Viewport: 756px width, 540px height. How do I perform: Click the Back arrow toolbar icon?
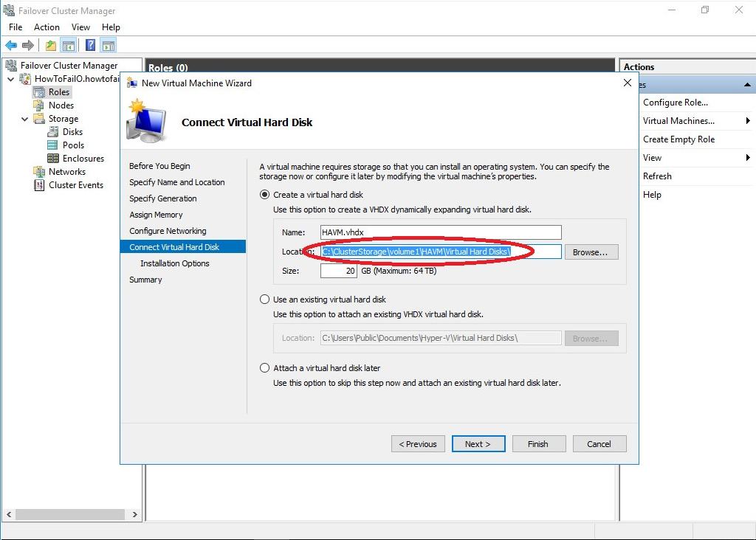(11, 46)
